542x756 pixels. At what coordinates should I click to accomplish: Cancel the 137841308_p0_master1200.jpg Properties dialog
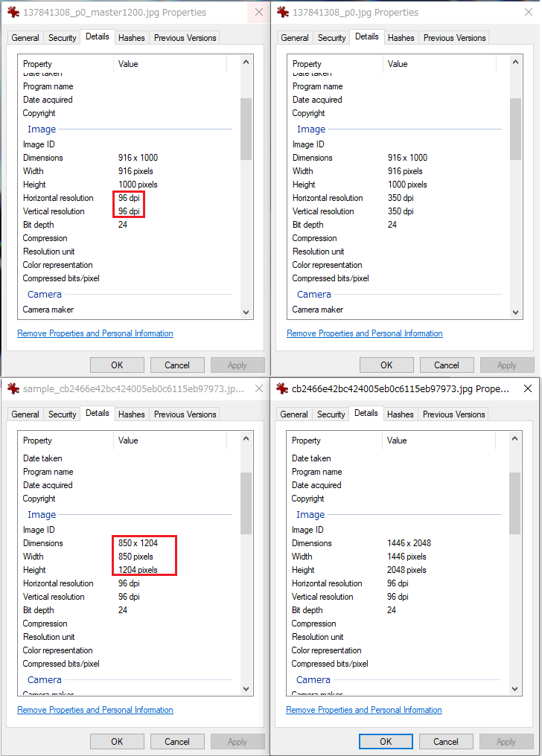point(177,365)
